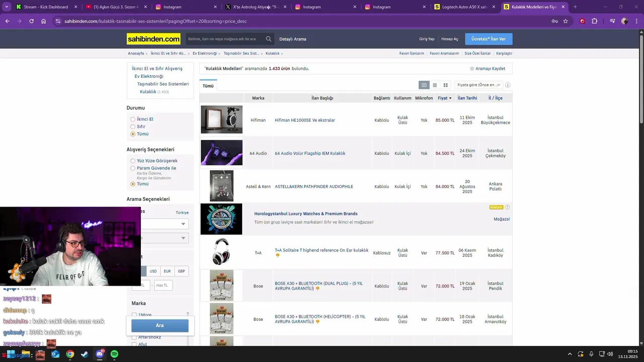Switch to Logitech Astro A50 X tab
The width and height of the screenshot is (644, 362).
(x=464, y=7)
